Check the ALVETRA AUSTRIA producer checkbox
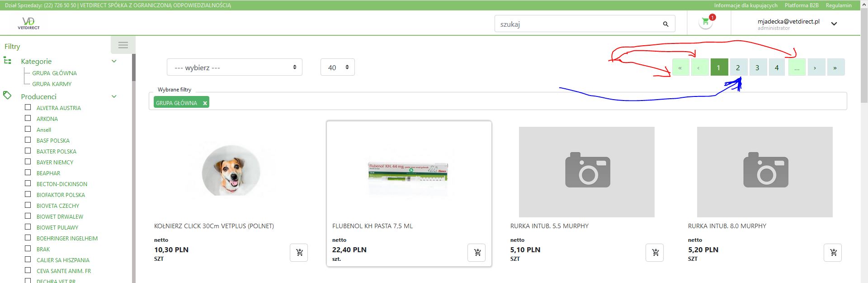 click(x=28, y=107)
